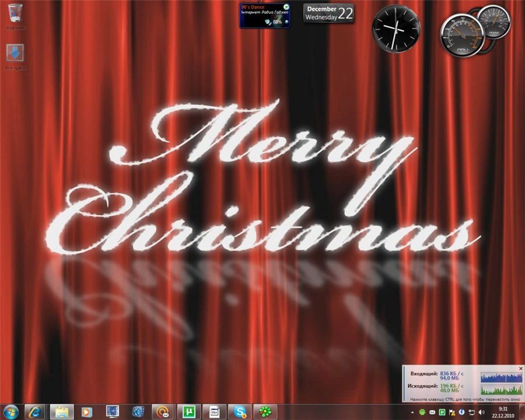Launch Internet Explorer from the taskbar
Image resolution: width=525 pixels, height=420 pixels.
coord(35,412)
